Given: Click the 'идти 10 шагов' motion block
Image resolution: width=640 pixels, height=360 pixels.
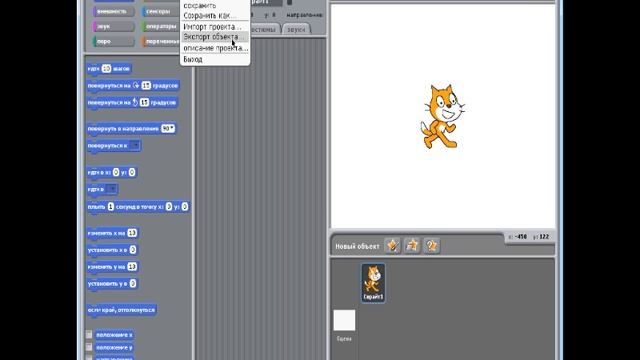Looking at the screenshot, I should tap(109, 69).
